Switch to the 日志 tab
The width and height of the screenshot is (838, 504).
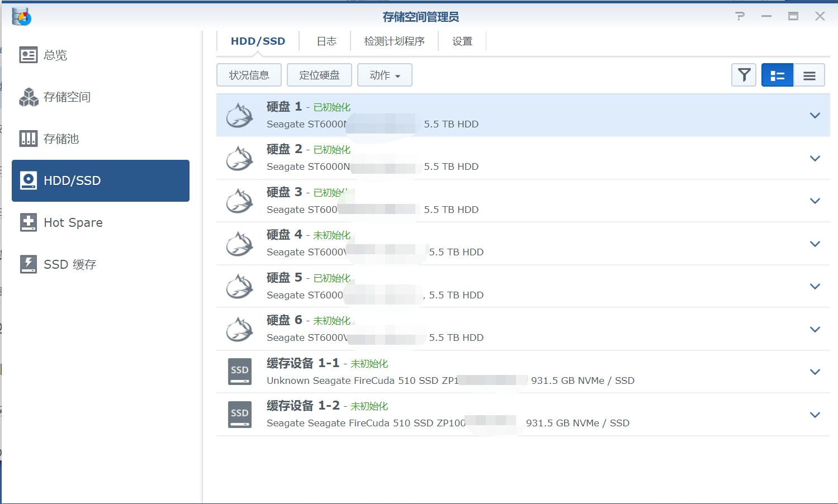pos(325,40)
